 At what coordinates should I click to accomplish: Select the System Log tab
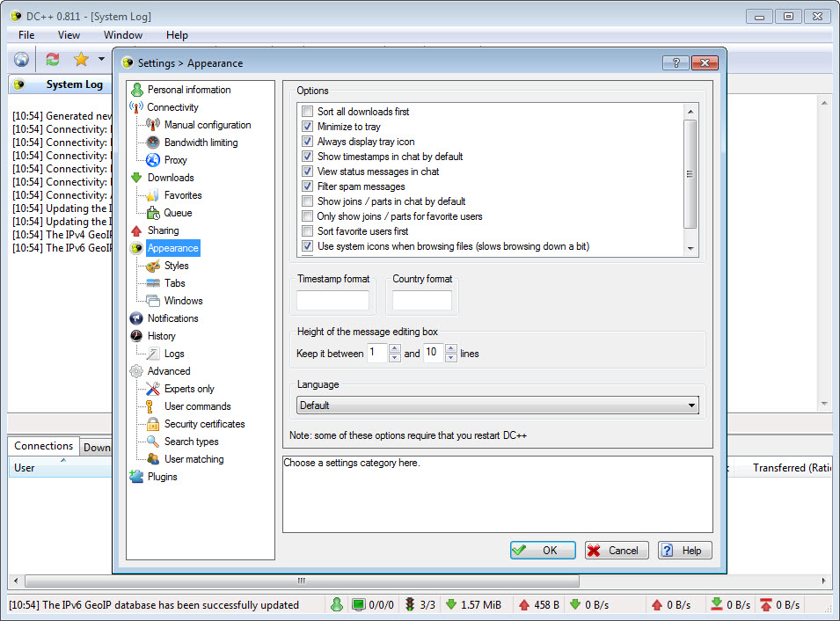tap(61, 84)
